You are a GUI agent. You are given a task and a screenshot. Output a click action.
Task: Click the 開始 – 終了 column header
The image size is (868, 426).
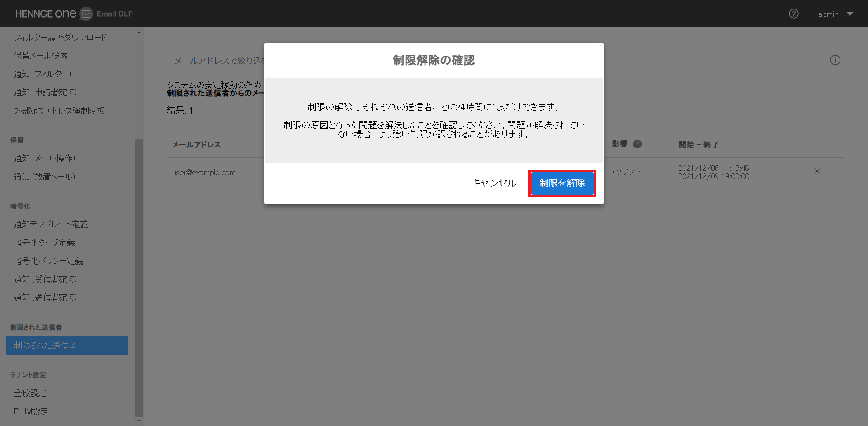click(698, 145)
